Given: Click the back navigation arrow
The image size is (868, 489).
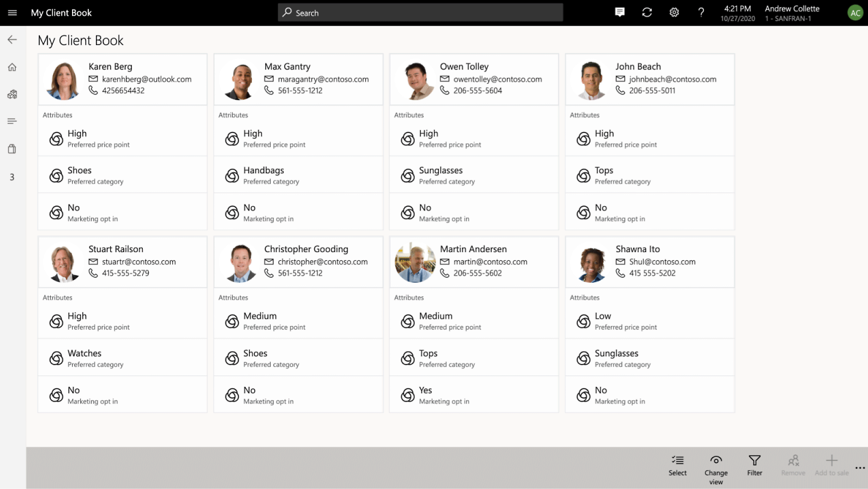Looking at the screenshot, I should (x=13, y=39).
